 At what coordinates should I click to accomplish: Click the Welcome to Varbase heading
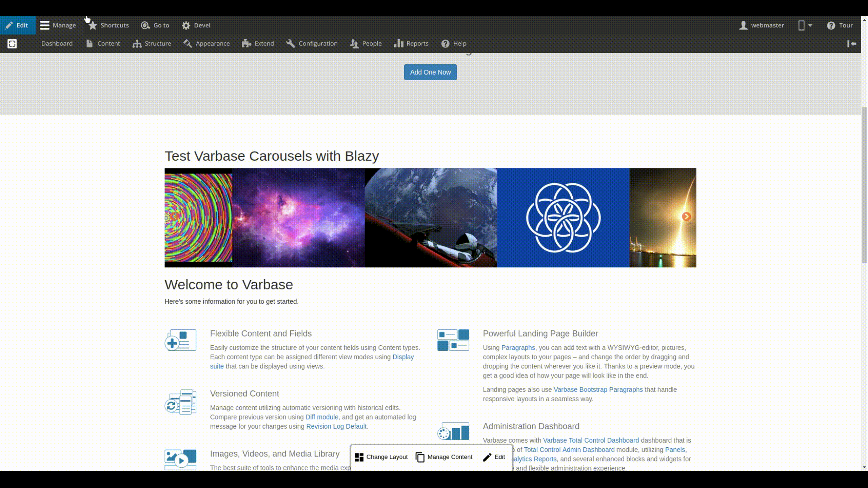(x=229, y=285)
